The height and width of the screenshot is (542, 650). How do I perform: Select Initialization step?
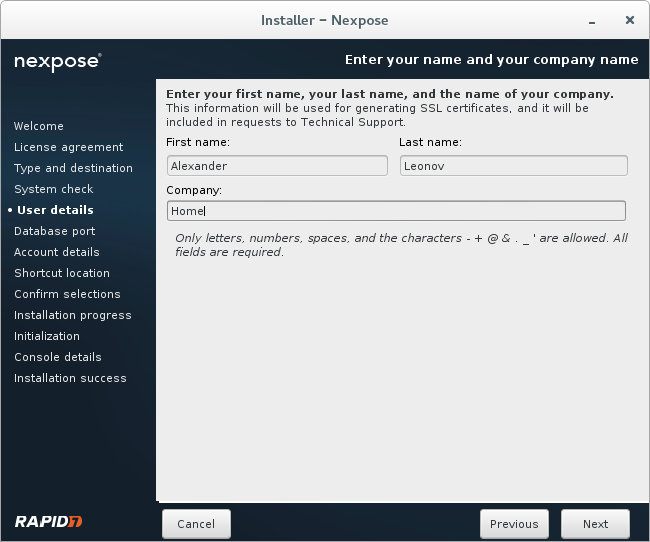pos(46,336)
